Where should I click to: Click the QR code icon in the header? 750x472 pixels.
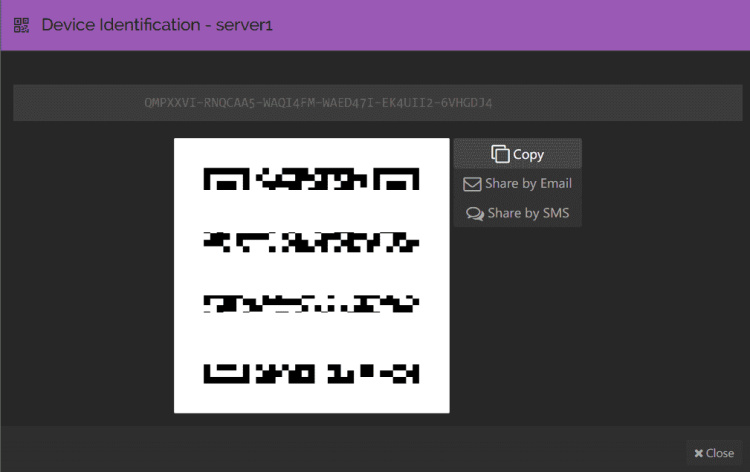click(x=22, y=25)
